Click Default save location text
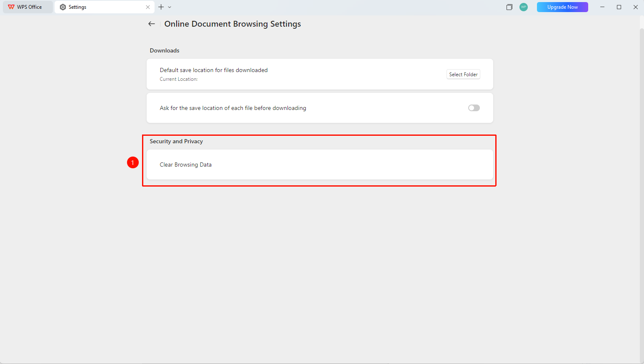This screenshot has height=364, width=644. tap(214, 70)
